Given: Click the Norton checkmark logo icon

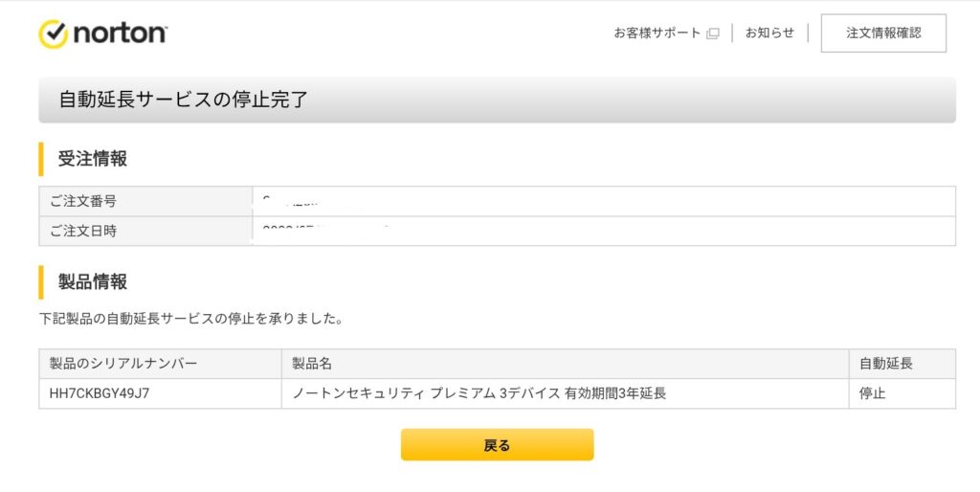Looking at the screenshot, I should 54,34.
